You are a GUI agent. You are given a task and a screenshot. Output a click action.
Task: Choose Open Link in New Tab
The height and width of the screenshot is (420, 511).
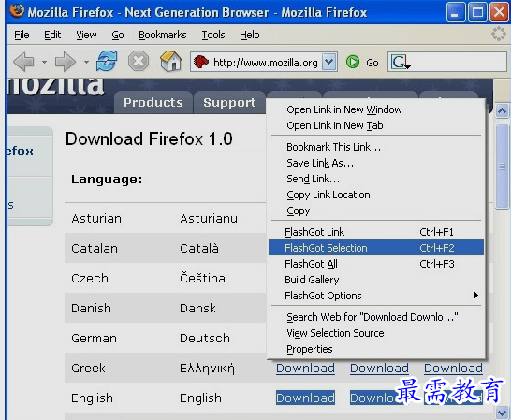pos(375,125)
